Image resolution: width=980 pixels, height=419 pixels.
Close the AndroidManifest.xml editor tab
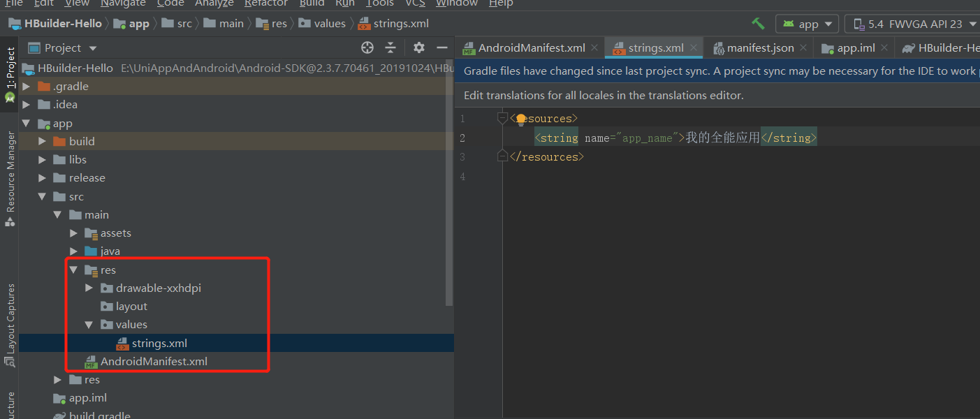tap(594, 48)
